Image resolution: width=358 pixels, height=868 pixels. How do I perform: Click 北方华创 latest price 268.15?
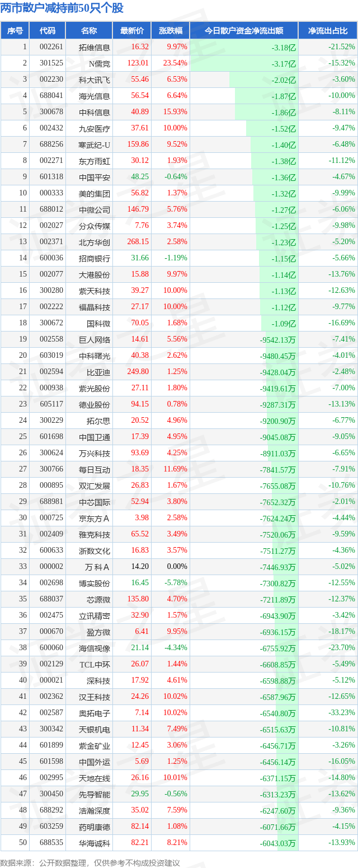tap(138, 242)
